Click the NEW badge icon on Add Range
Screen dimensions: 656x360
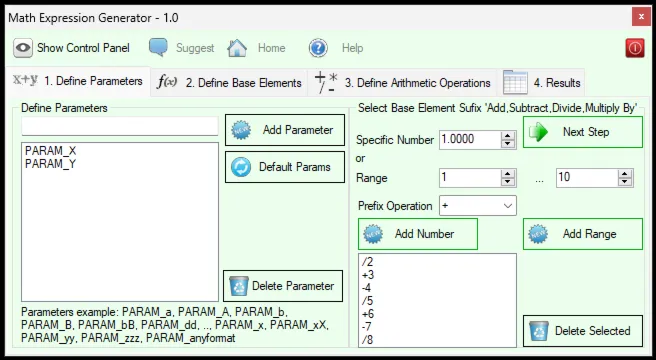[x=538, y=234]
